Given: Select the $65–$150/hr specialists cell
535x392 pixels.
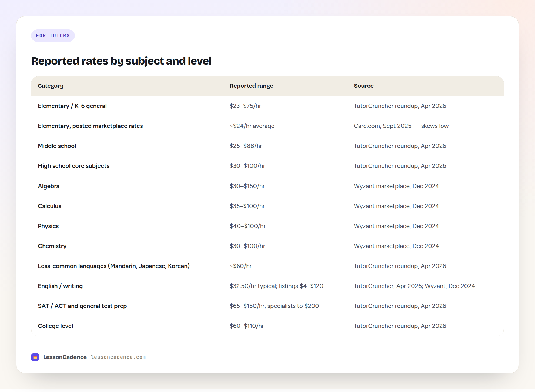Looking at the screenshot, I should coord(274,306).
